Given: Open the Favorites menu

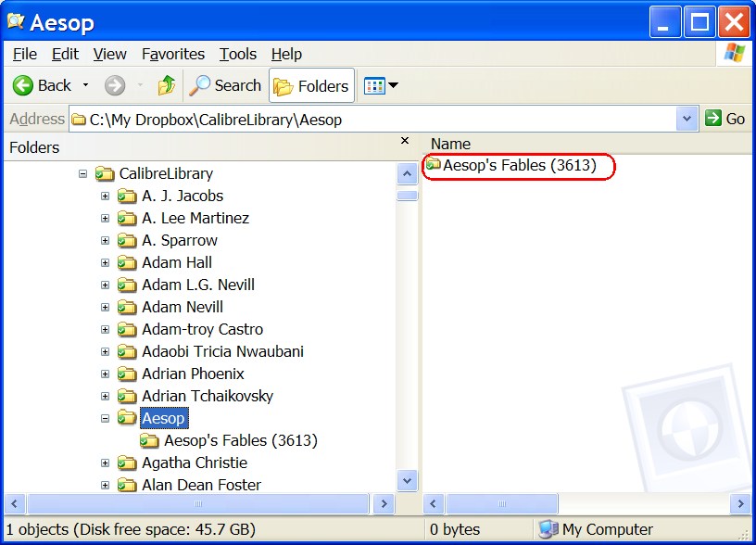Looking at the screenshot, I should 173,54.
